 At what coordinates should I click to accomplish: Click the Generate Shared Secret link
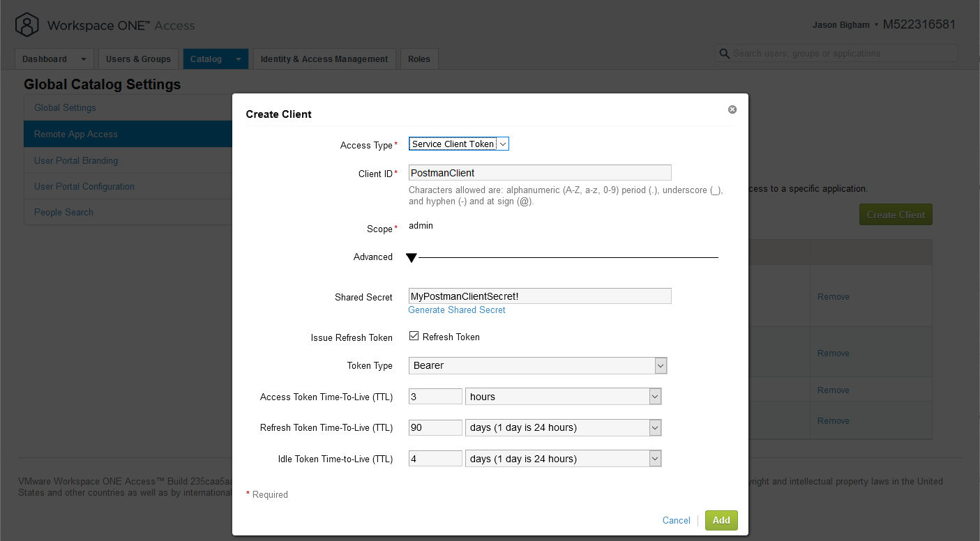456,310
